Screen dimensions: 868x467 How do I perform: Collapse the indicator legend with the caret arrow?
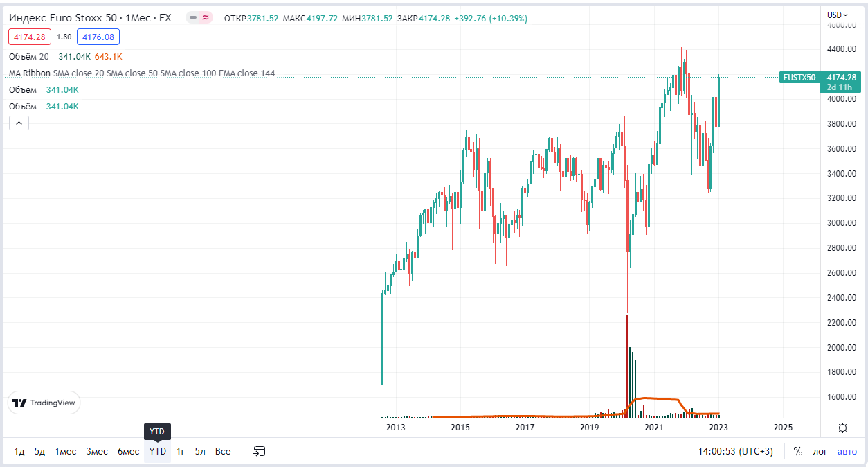tap(18, 122)
